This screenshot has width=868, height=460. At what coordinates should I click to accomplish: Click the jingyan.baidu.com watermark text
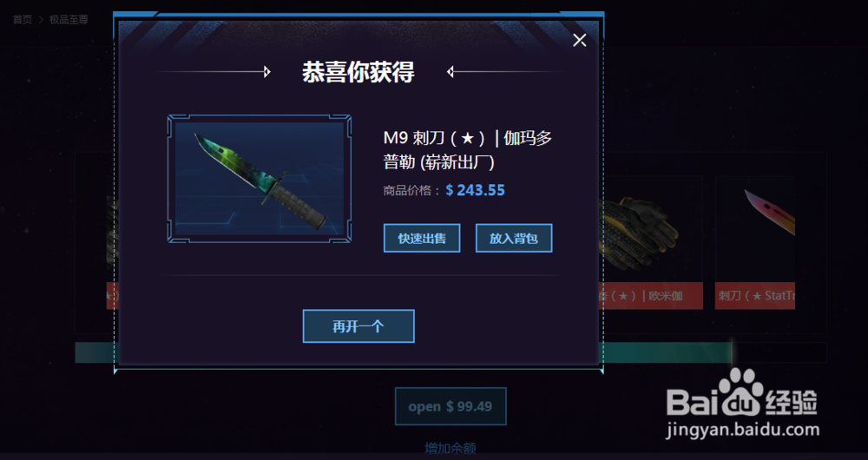click(742, 430)
